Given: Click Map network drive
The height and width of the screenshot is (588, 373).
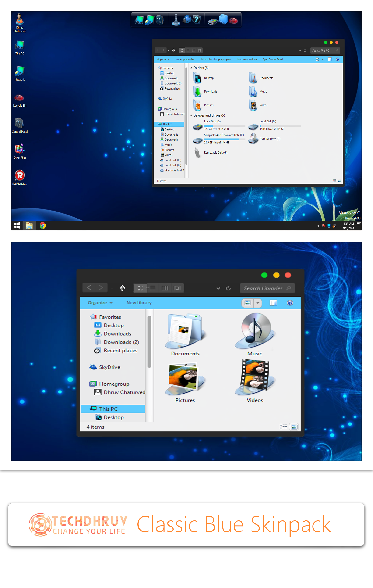Looking at the screenshot, I should pyautogui.click(x=247, y=59).
